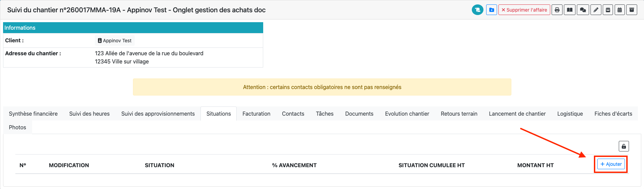Click the teal scroll icon button

[477, 10]
